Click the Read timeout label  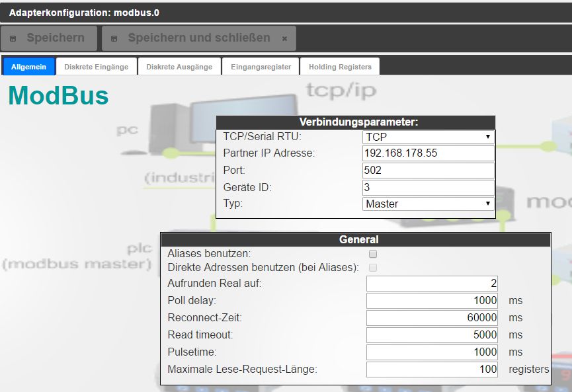200,334
